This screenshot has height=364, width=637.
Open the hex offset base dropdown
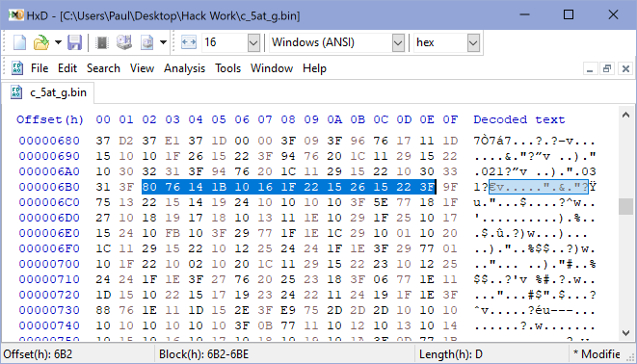473,42
